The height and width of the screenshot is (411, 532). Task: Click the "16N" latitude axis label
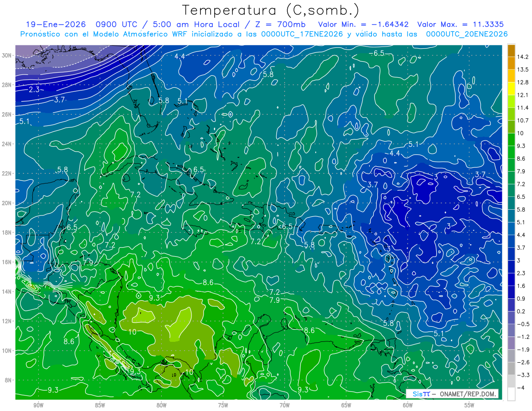point(8,262)
